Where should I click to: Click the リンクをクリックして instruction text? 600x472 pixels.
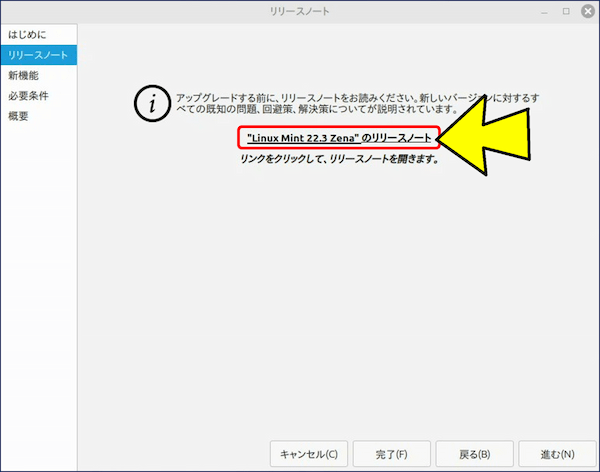(339, 158)
